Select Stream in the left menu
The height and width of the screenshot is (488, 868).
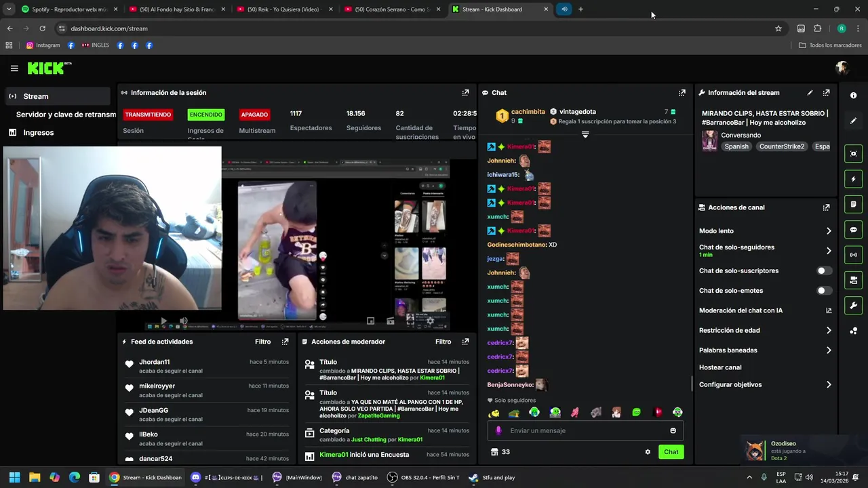pos(57,96)
